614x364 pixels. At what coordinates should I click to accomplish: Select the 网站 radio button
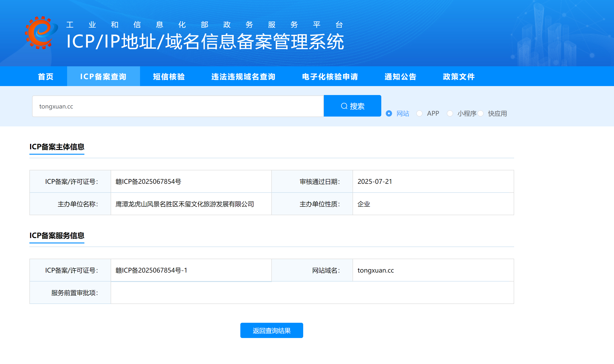(389, 113)
